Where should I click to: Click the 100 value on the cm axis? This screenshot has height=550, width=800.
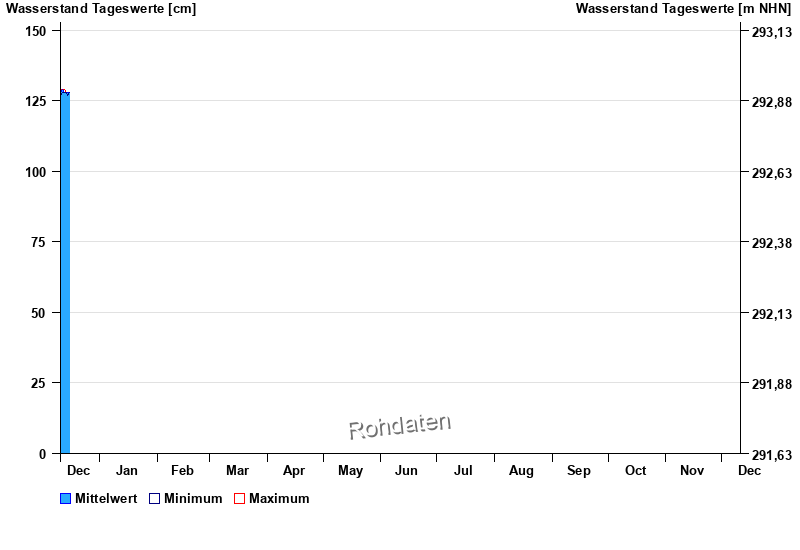[36, 172]
